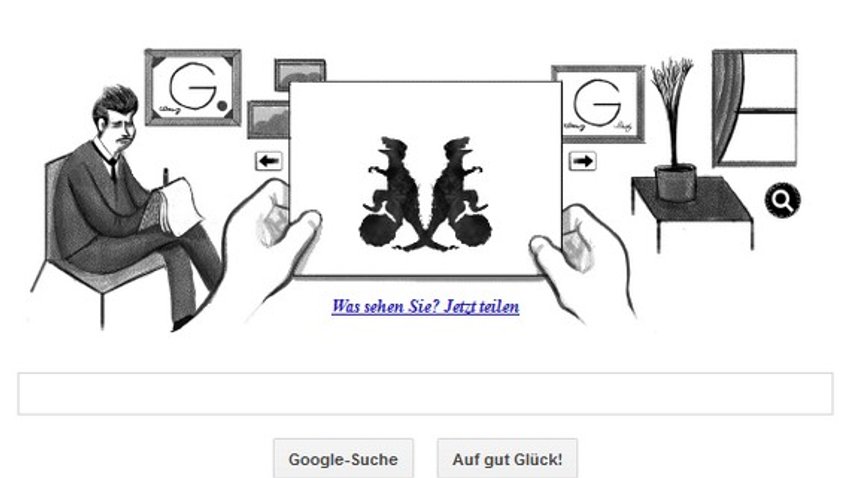Click the potted plant on the table
The width and height of the screenshot is (850, 478).
[x=674, y=130]
